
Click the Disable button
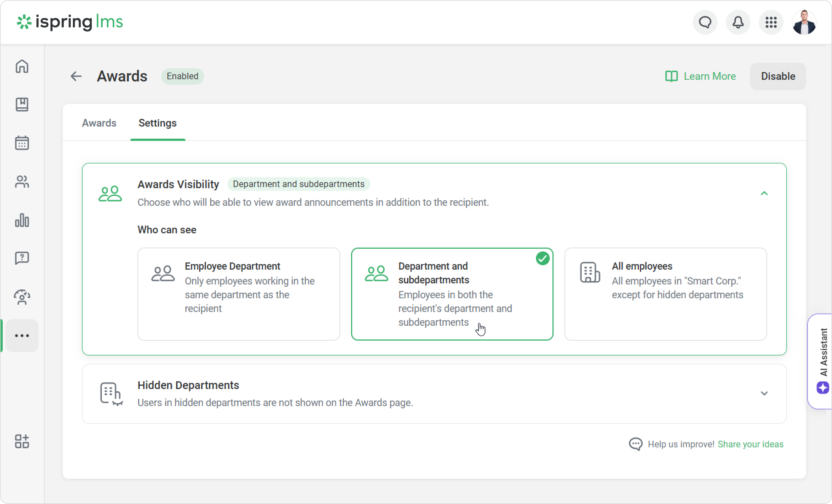(778, 76)
